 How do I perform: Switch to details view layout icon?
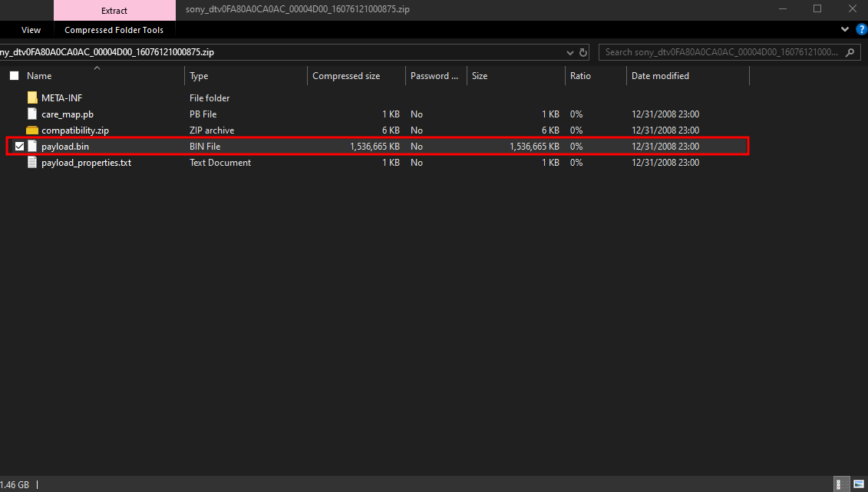(x=842, y=484)
